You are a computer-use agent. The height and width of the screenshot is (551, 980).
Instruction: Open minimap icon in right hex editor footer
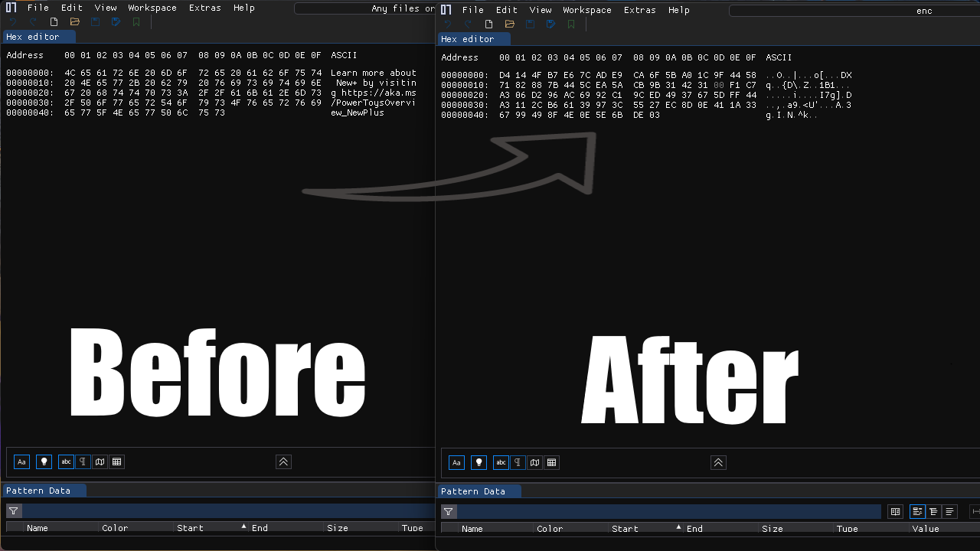(535, 462)
